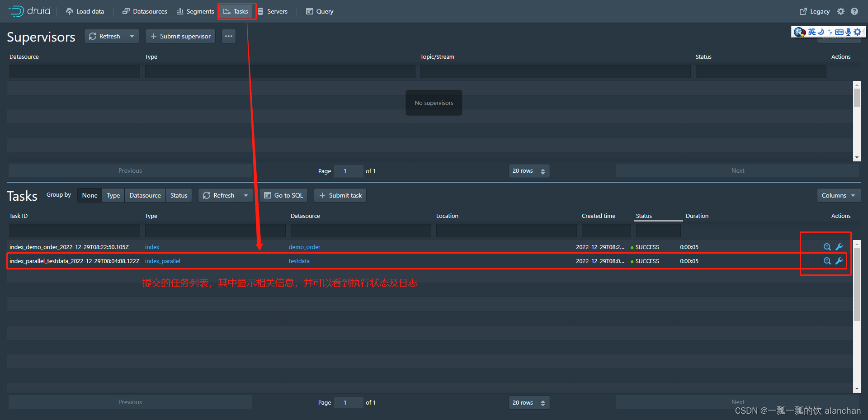Filter supervisors by Topic/Stream field

(x=555, y=71)
